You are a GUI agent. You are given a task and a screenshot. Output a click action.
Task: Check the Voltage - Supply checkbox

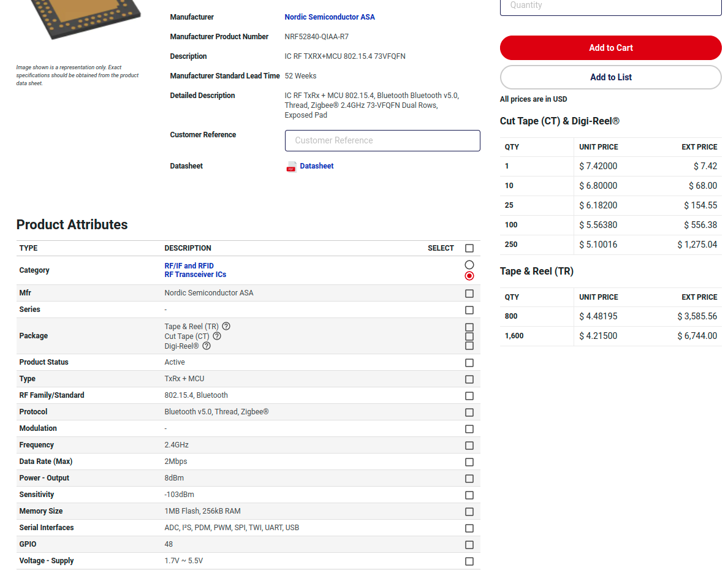[x=469, y=561]
